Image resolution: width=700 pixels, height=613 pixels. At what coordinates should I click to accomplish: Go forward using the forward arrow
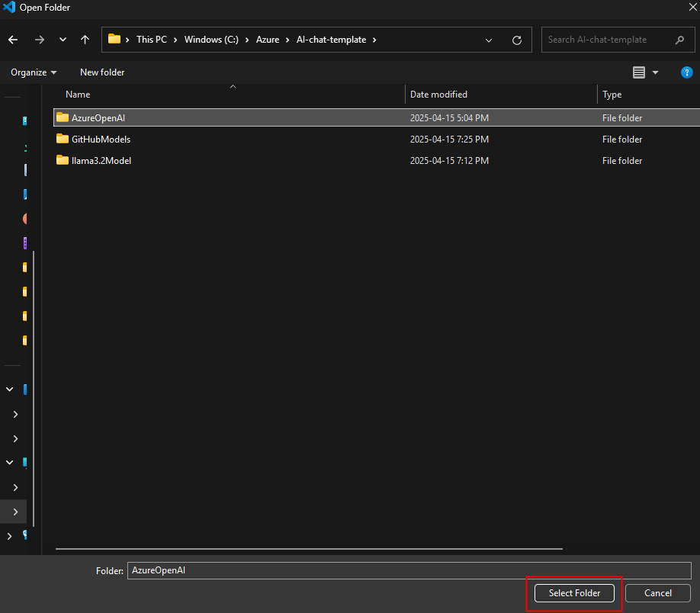pyautogui.click(x=40, y=40)
